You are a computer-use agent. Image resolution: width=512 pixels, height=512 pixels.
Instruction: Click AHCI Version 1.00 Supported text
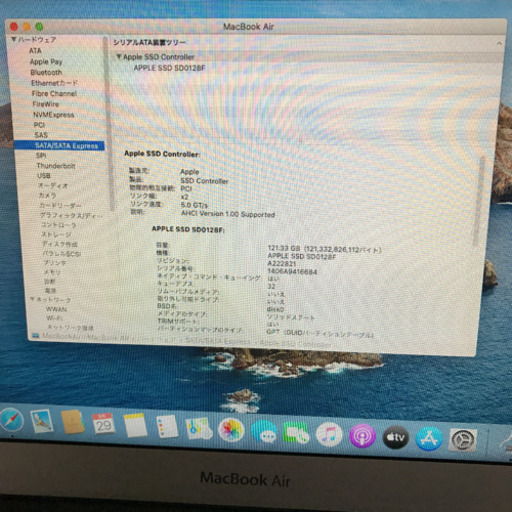tap(228, 214)
